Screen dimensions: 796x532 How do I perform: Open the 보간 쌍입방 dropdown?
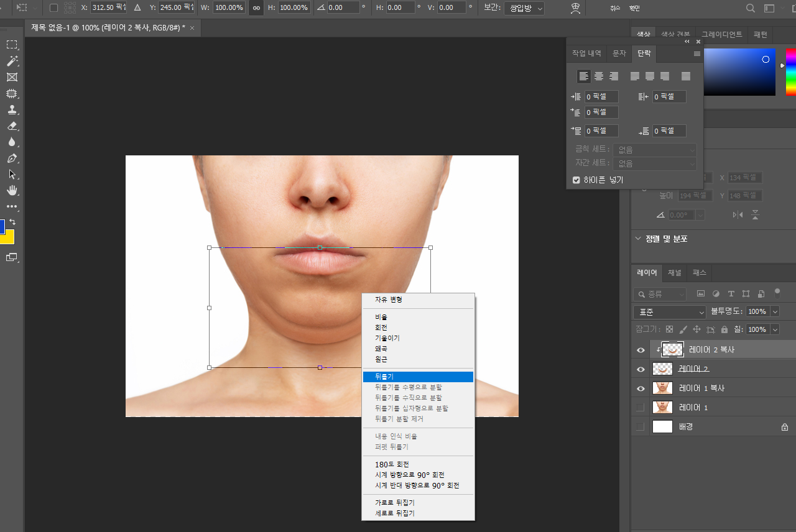tap(523, 8)
